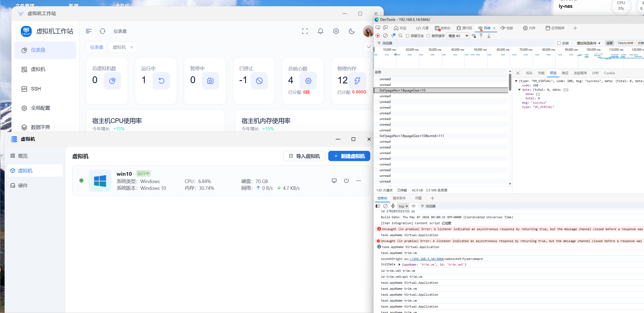Open the user avatar menu
644x313 pixels.
tap(368, 31)
